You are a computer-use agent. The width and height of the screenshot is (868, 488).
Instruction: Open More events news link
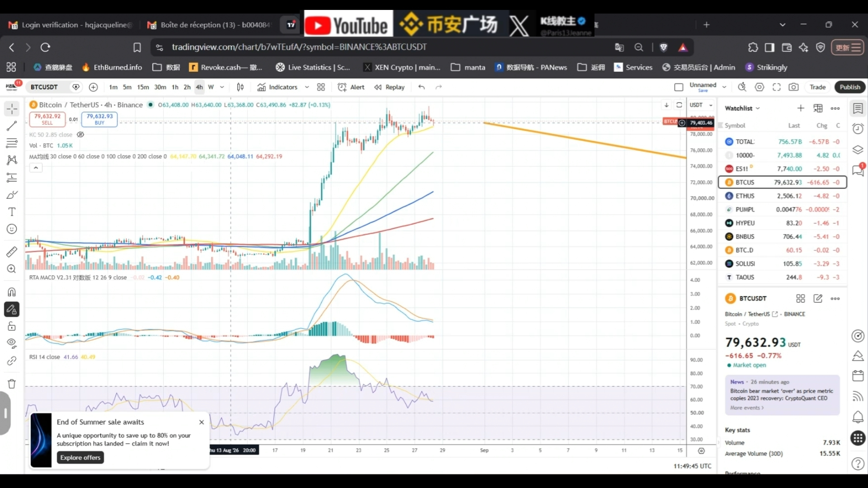tap(747, 408)
